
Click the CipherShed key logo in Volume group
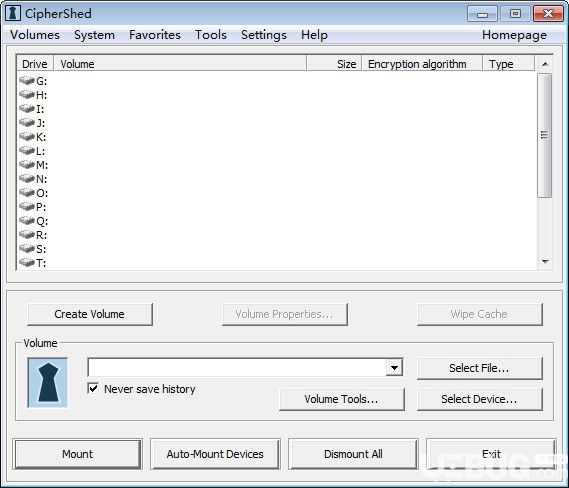tap(48, 382)
